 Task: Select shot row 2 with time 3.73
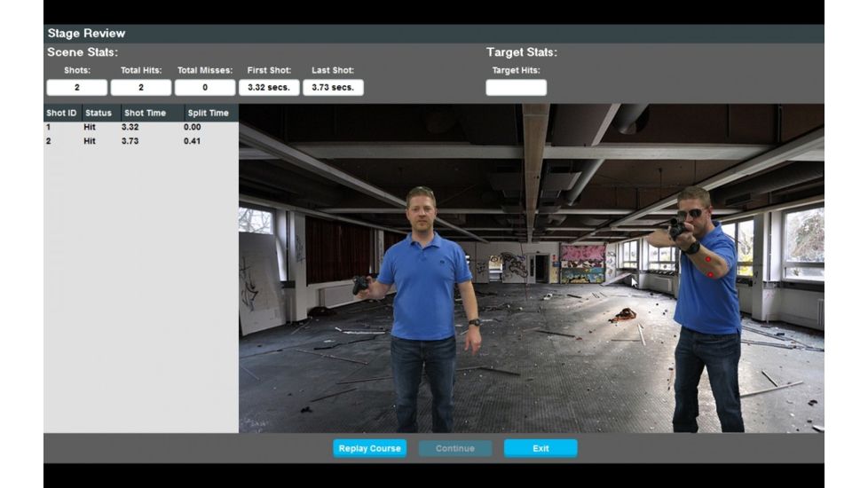click(x=141, y=141)
